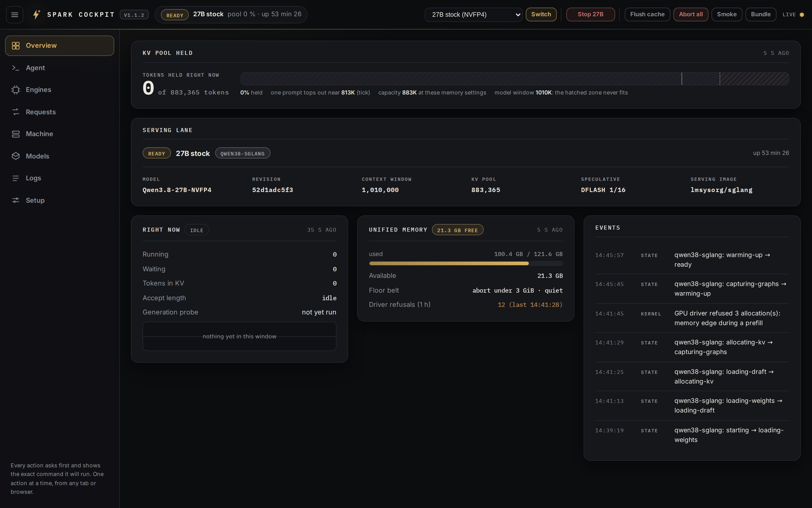Navigate to Requests
Screen dimensions: 812x508
pos(59,112)
